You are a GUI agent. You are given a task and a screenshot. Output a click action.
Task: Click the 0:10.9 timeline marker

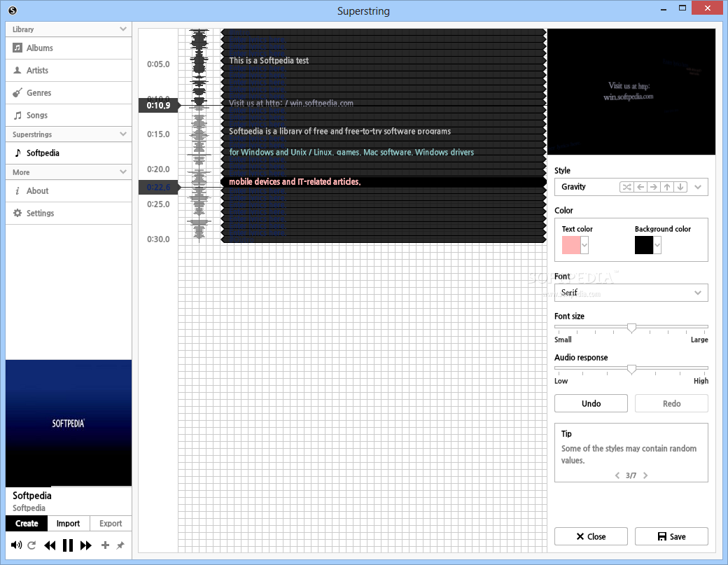(158, 106)
